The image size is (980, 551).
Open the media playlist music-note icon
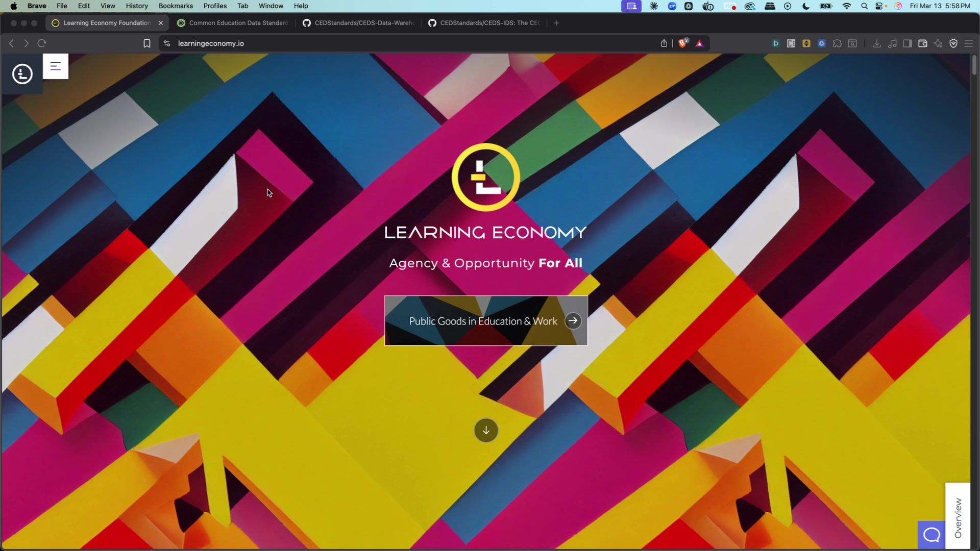pyautogui.click(x=892, y=43)
